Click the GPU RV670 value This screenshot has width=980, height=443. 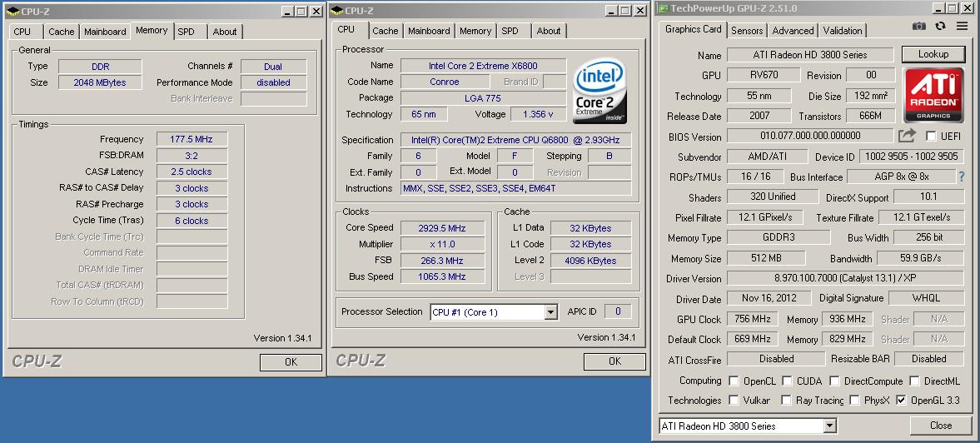pos(764,75)
